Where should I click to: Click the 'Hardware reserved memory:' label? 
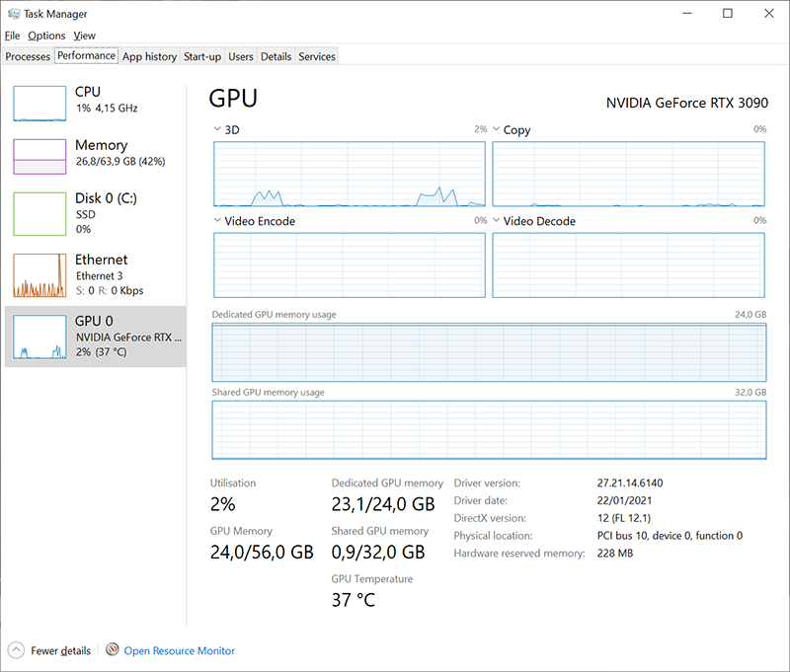[519, 554]
